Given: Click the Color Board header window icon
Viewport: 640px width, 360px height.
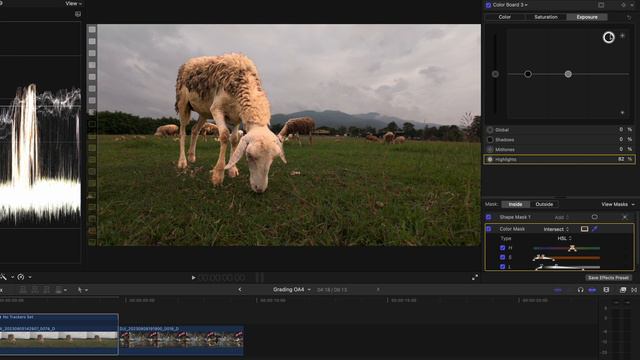Looking at the screenshot, I should (x=601, y=5).
